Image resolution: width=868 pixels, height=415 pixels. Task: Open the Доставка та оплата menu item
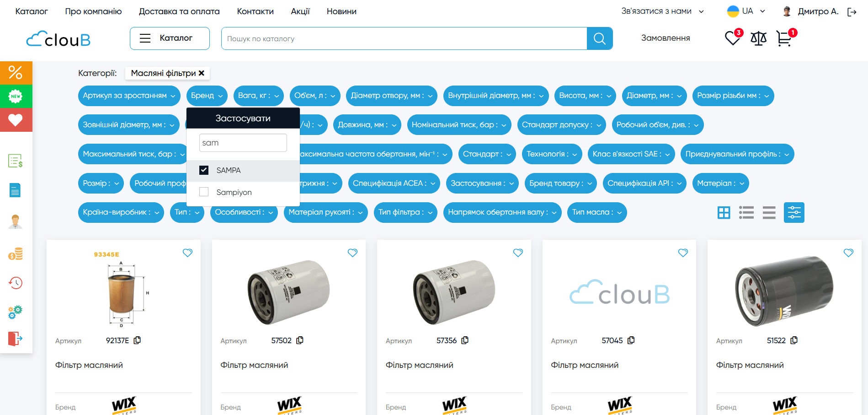click(179, 11)
